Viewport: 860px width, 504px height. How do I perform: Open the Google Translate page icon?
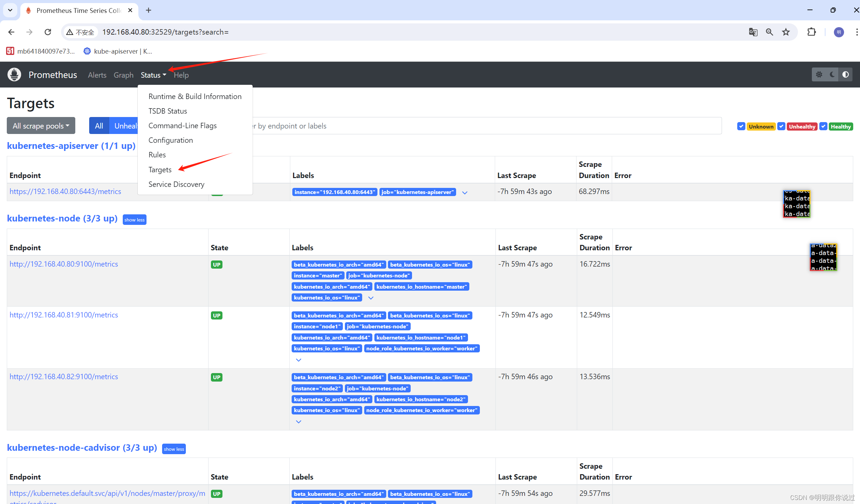[x=753, y=32]
